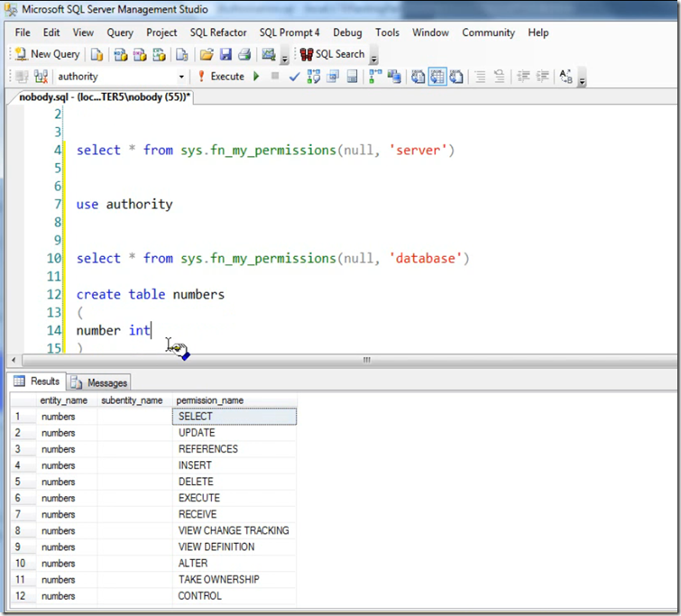Open the SQL Prompt 4 menu

point(290,32)
